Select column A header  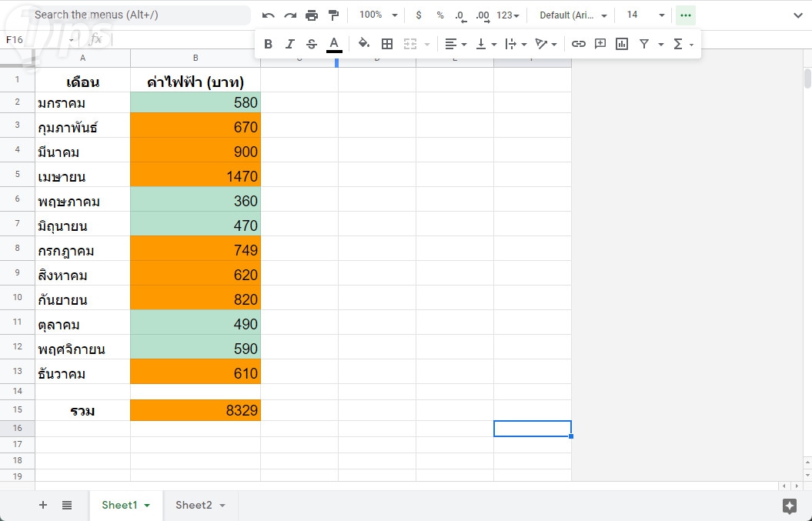[82, 58]
